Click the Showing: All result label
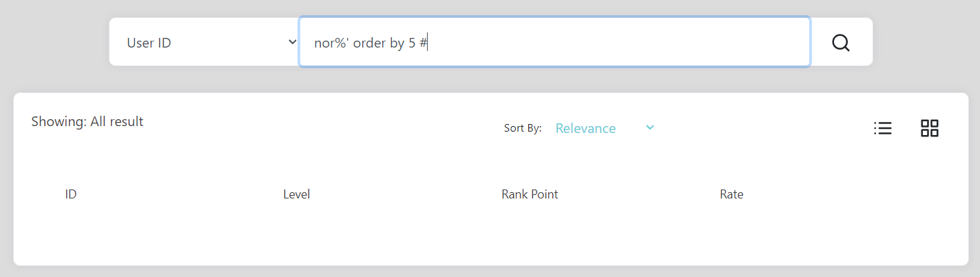 (87, 121)
